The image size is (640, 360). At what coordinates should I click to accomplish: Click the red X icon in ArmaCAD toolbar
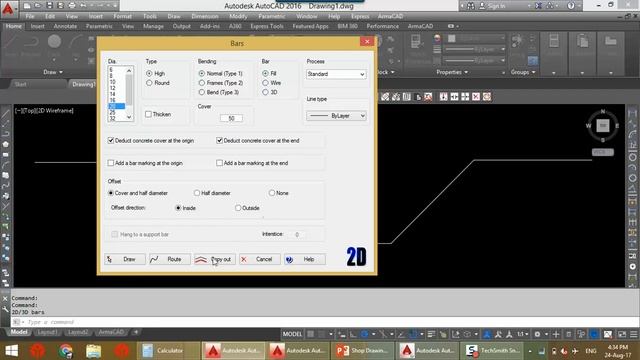[x=476, y=97]
